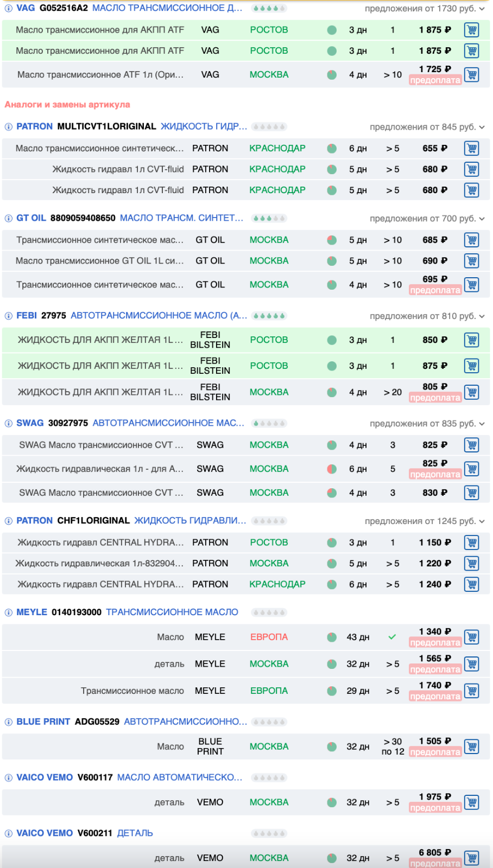Add the PATRON 655 ₽ offer to cart
493x868 pixels.
click(472, 148)
